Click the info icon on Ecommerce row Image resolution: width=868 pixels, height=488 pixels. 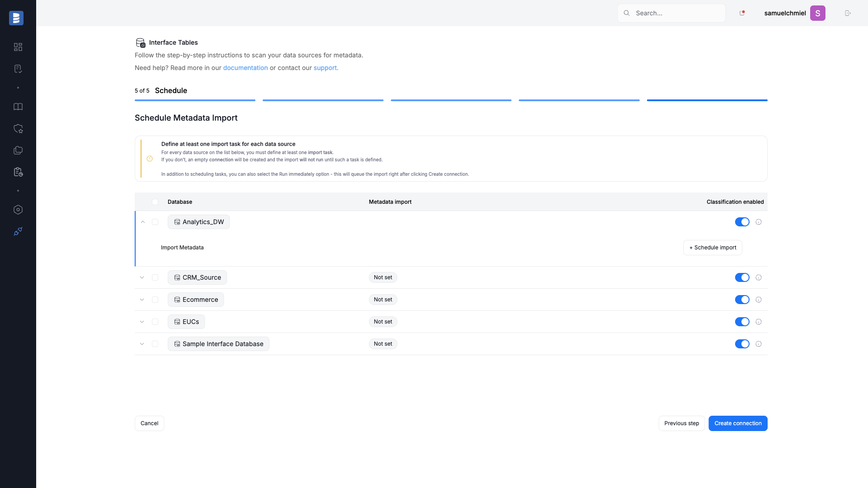(759, 300)
